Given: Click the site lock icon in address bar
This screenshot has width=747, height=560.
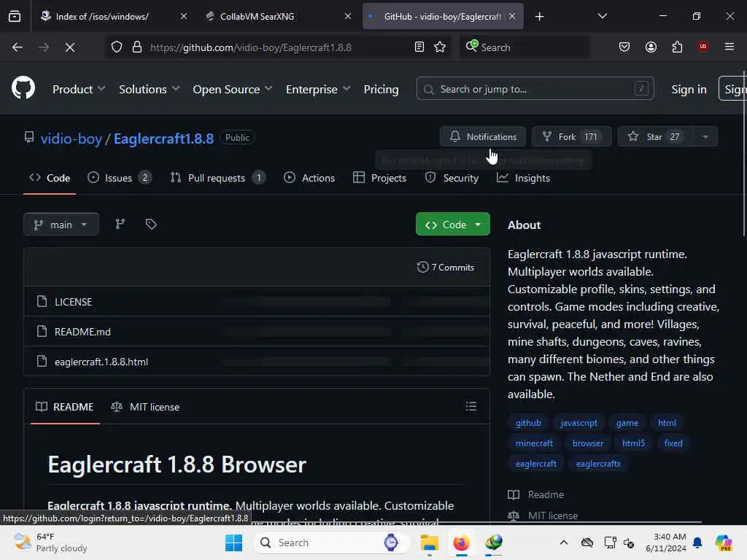Looking at the screenshot, I should click(x=137, y=47).
